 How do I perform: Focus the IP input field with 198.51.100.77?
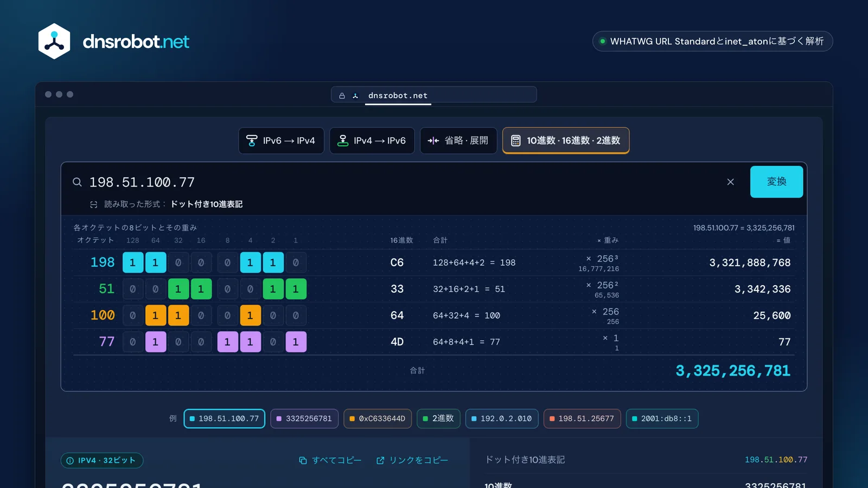(401, 182)
